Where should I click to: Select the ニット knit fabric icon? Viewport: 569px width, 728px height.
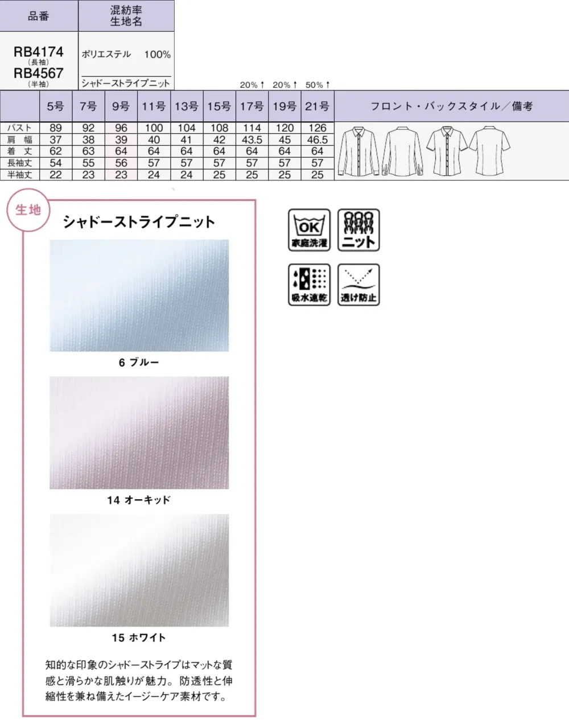tap(358, 230)
